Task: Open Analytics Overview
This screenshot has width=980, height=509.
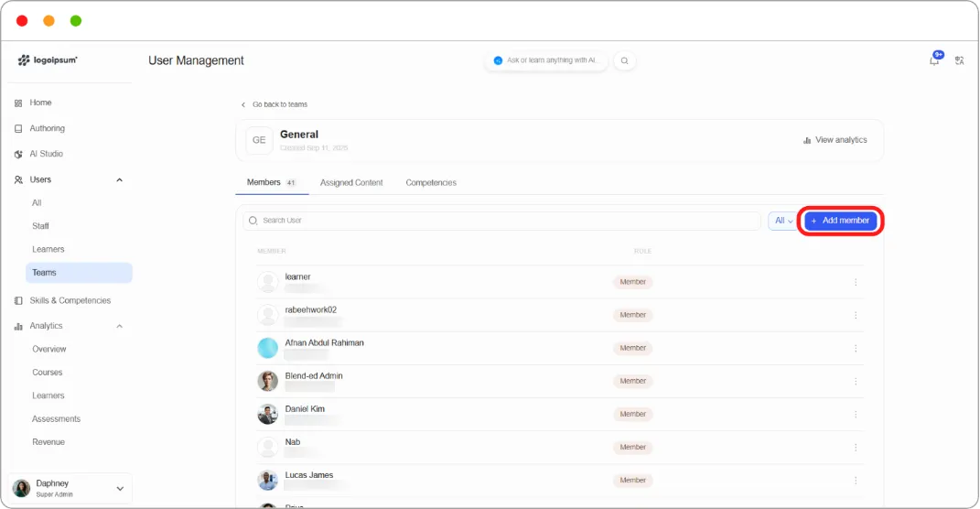Action: (x=48, y=349)
